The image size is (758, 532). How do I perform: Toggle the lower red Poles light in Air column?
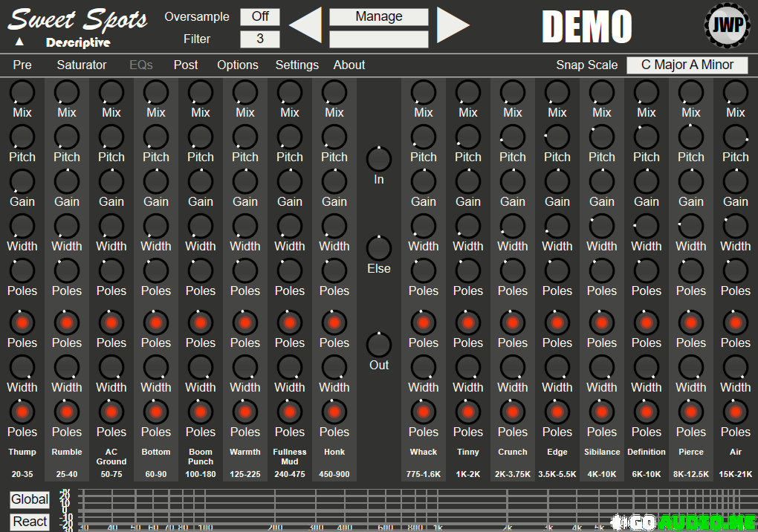[x=736, y=412]
